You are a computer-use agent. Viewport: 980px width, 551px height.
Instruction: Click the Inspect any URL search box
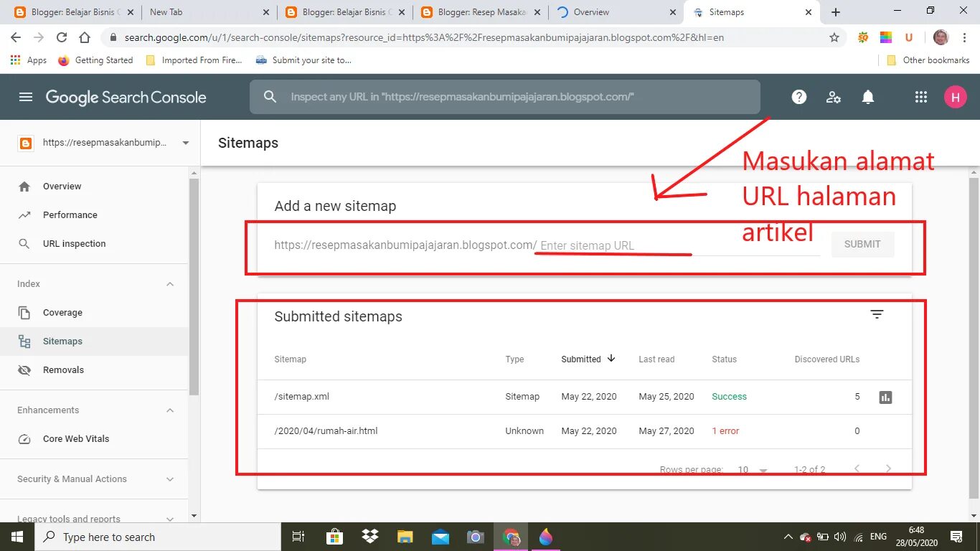[504, 97]
